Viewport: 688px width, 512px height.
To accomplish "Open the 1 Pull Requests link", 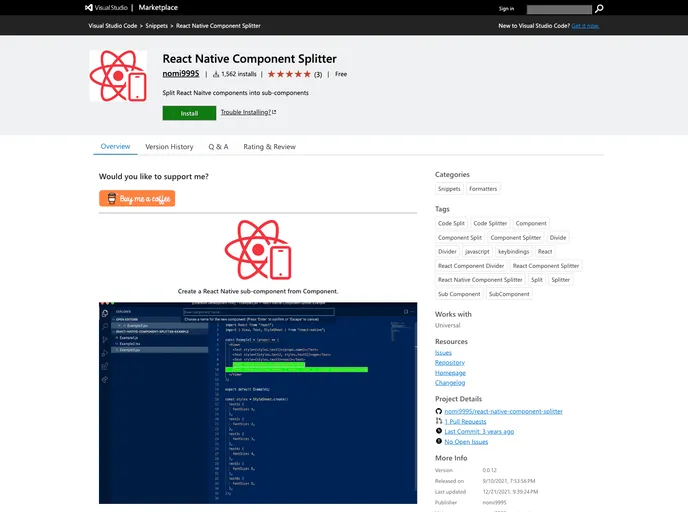I will pyautogui.click(x=465, y=422).
